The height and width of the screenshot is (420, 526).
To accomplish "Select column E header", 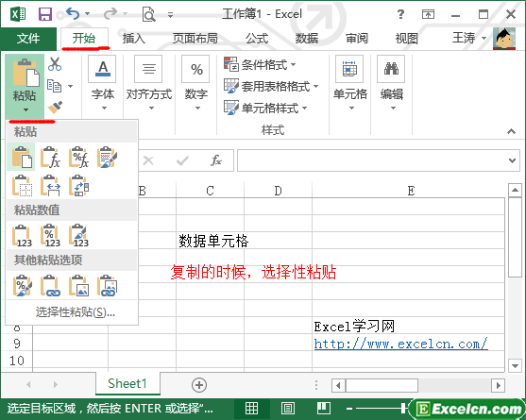I will click(408, 191).
